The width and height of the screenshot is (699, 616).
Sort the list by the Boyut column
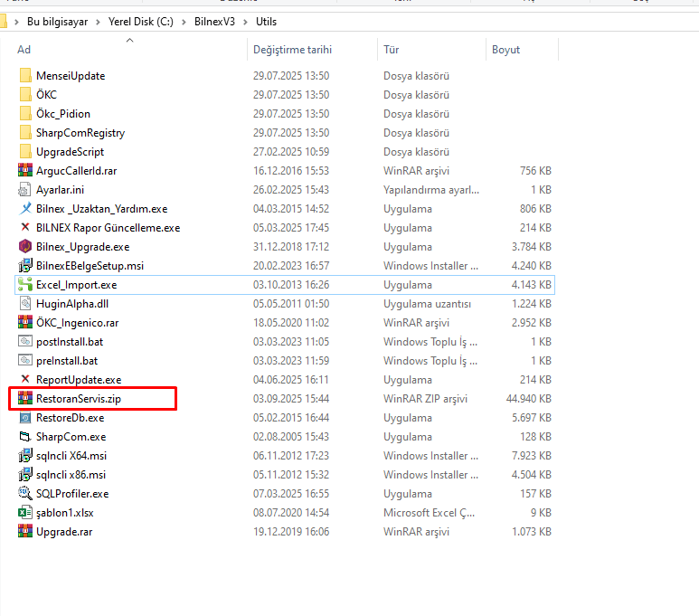point(505,50)
